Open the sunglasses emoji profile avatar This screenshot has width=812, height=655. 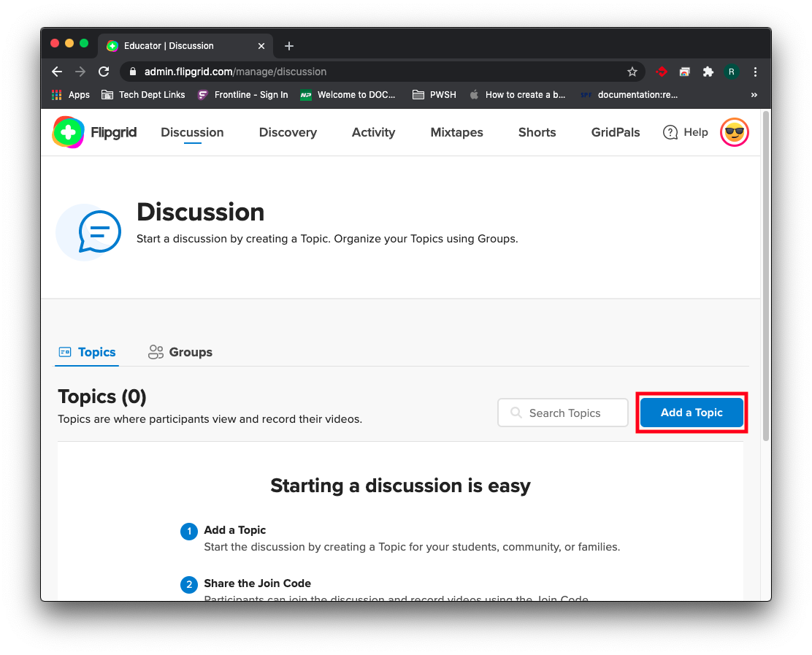click(x=734, y=132)
